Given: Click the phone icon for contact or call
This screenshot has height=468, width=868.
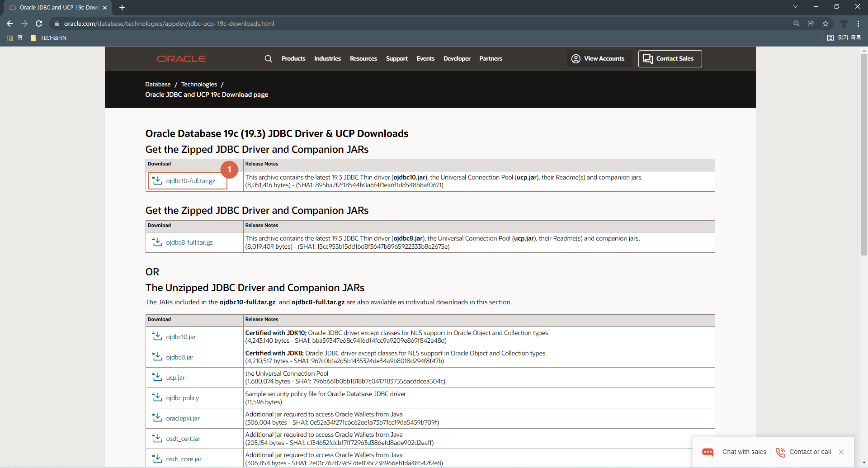Looking at the screenshot, I should coord(780,452).
